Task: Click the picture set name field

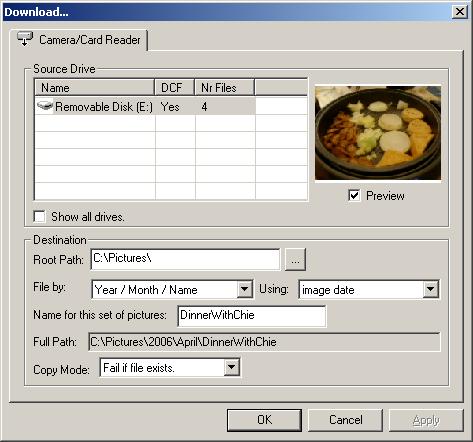Action: coord(252,316)
